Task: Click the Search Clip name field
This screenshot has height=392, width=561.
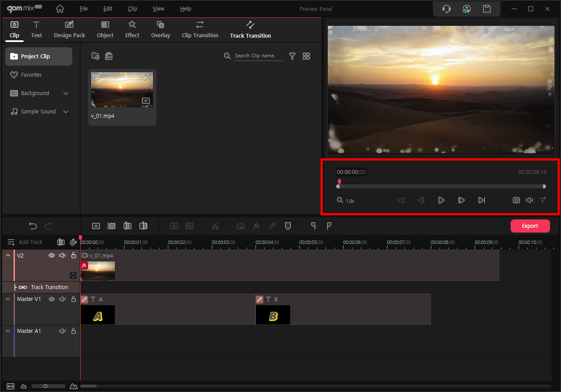Action: coord(258,56)
